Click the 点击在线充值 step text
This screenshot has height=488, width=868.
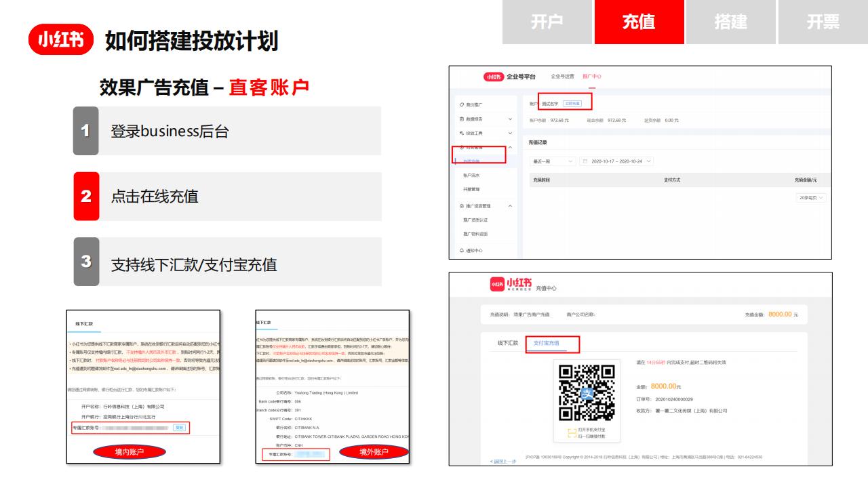coord(155,197)
